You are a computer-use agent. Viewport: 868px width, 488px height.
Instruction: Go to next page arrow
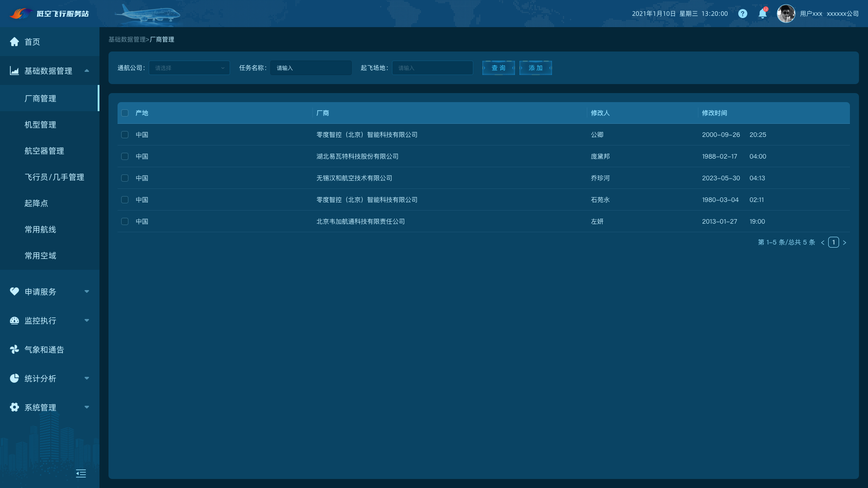[x=844, y=243]
